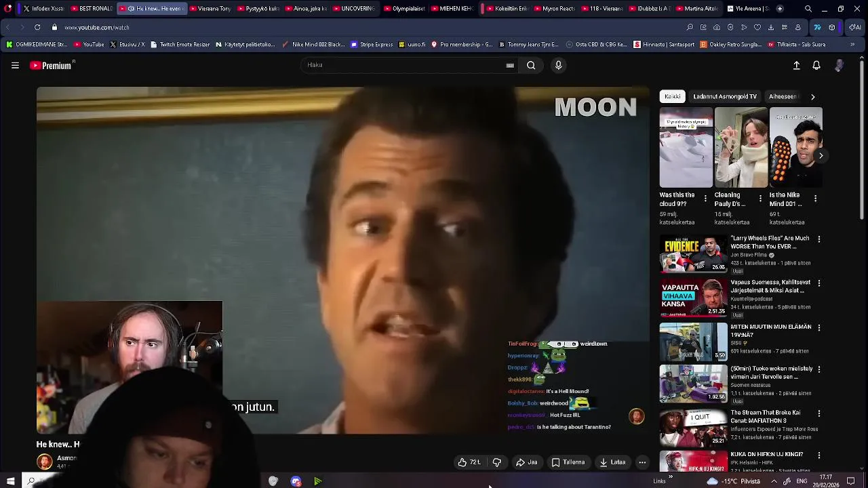This screenshot has height=488, width=868.
Task: Open options menu for 'Vapaus Suomessa' video
Action: coord(819,283)
